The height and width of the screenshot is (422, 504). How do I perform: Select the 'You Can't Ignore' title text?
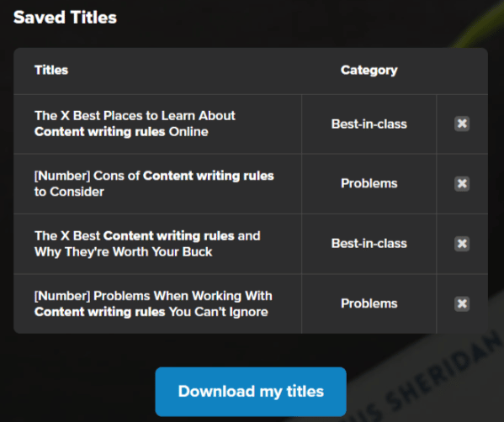pos(153,303)
